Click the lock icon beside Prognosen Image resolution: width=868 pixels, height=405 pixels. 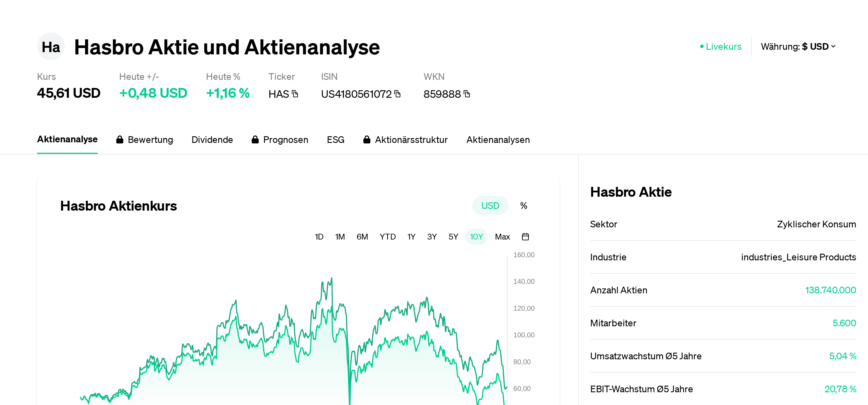click(x=255, y=139)
